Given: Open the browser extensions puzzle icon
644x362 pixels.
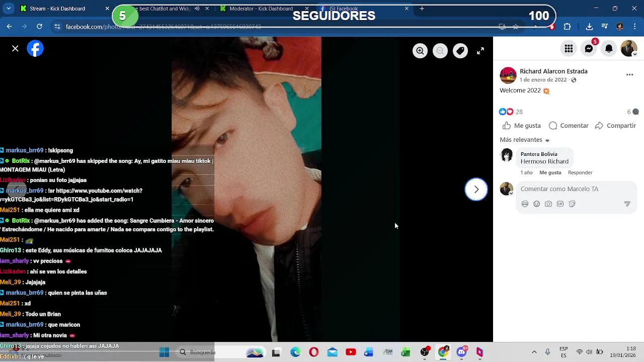Looking at the screenshot, I should click(x=567, y=27).
